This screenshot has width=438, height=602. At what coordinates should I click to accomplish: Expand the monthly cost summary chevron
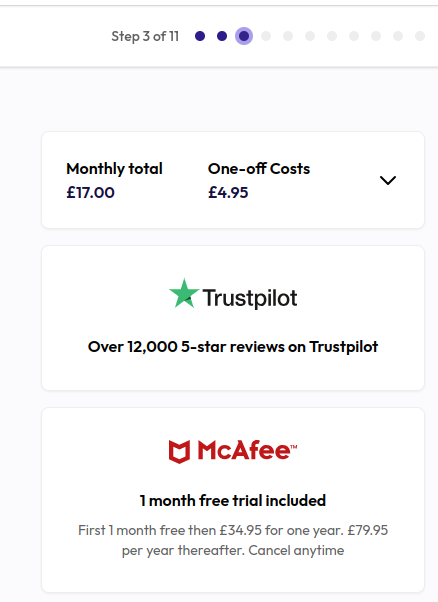click(x=388, y=180)
